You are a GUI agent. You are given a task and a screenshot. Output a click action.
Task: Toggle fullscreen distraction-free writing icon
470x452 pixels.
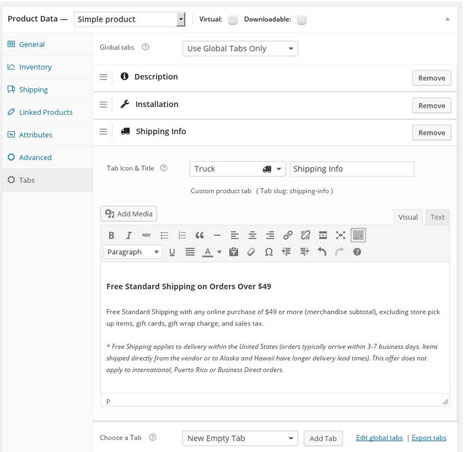pyautogui.click(x=340, y=235)
